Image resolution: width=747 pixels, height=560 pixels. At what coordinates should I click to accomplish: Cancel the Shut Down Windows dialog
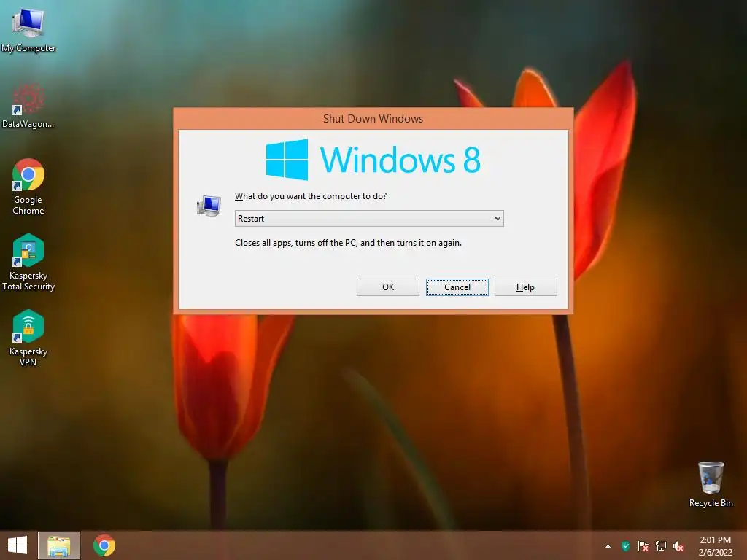457,287
